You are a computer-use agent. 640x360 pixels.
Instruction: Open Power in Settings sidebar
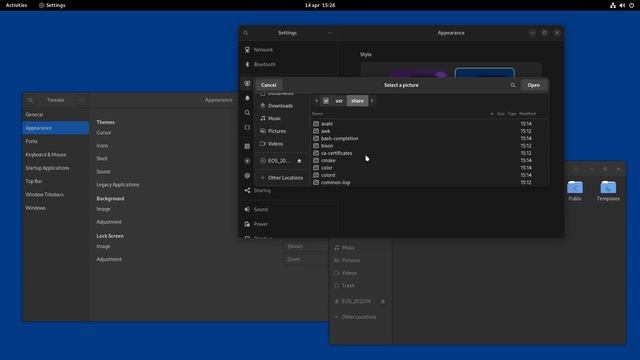[288, 224]
